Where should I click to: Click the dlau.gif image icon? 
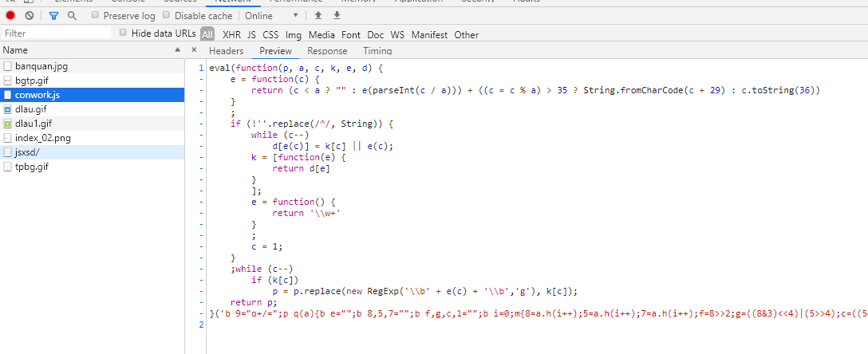click(x=8, y=109)
